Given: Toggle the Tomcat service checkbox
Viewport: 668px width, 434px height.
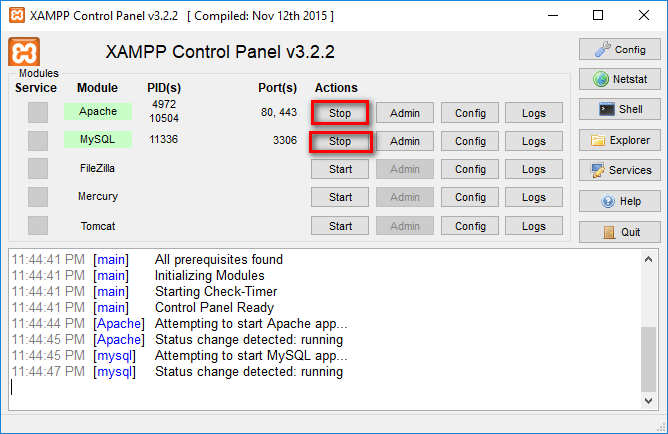Looking at the screenshot, I should click(x=38, y=225).
